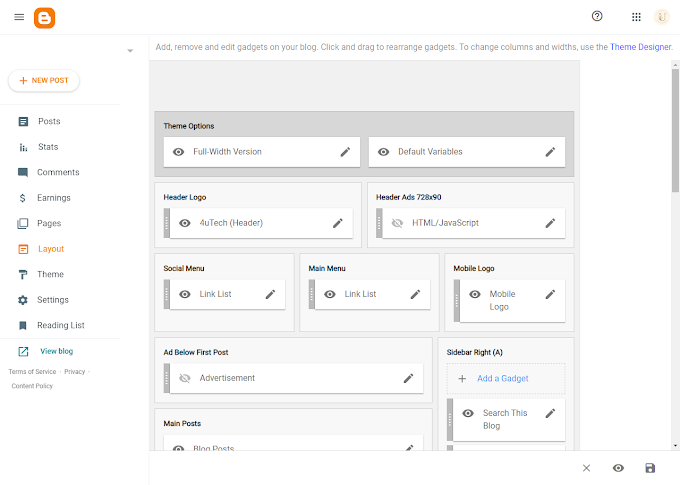Expand the blog selector dropdown arrow

pos(130,51)
